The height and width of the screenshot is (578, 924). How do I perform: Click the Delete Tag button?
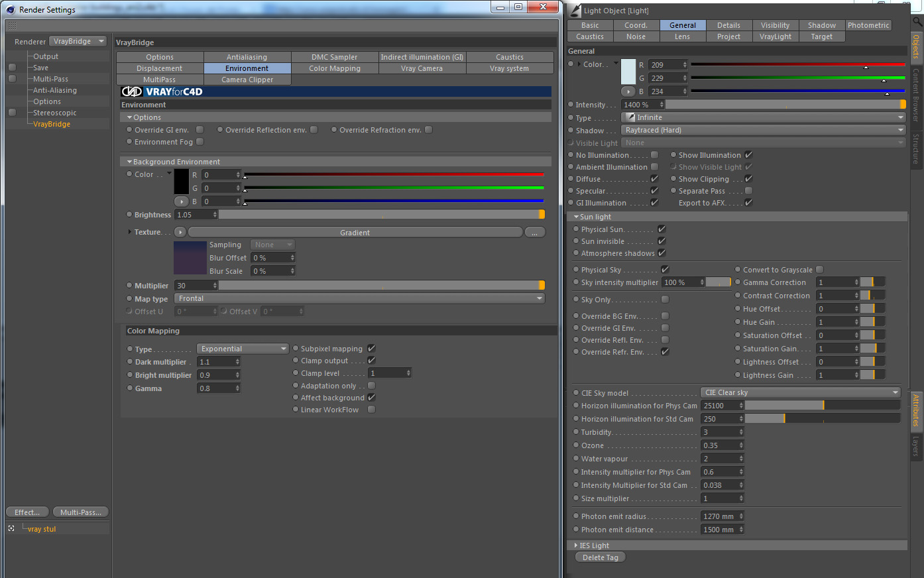tap(601, 557)
